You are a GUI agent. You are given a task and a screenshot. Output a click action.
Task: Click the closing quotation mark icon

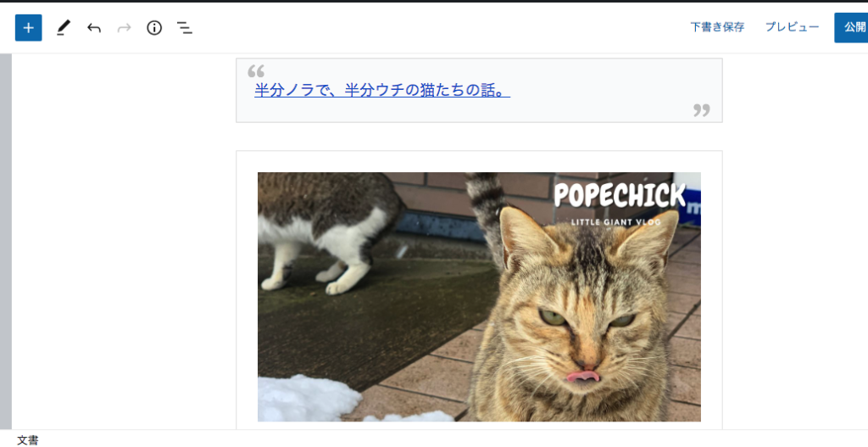click(x=701, y=109)
